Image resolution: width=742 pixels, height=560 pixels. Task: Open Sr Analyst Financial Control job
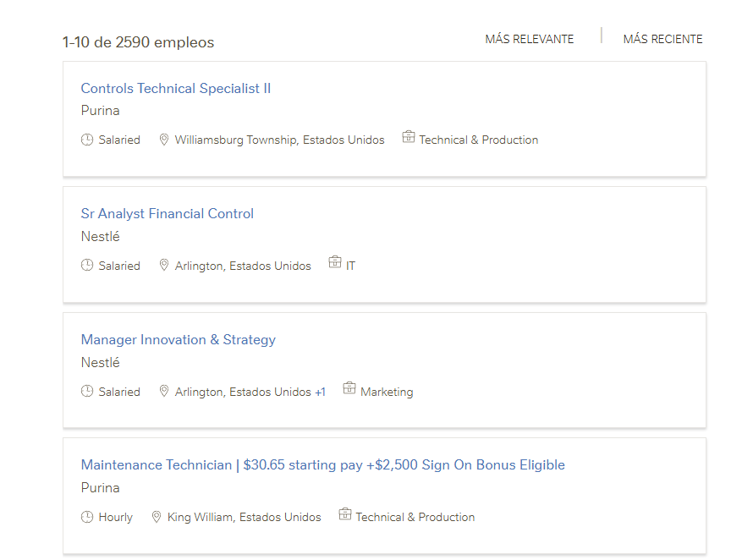[x=167, y=214]
